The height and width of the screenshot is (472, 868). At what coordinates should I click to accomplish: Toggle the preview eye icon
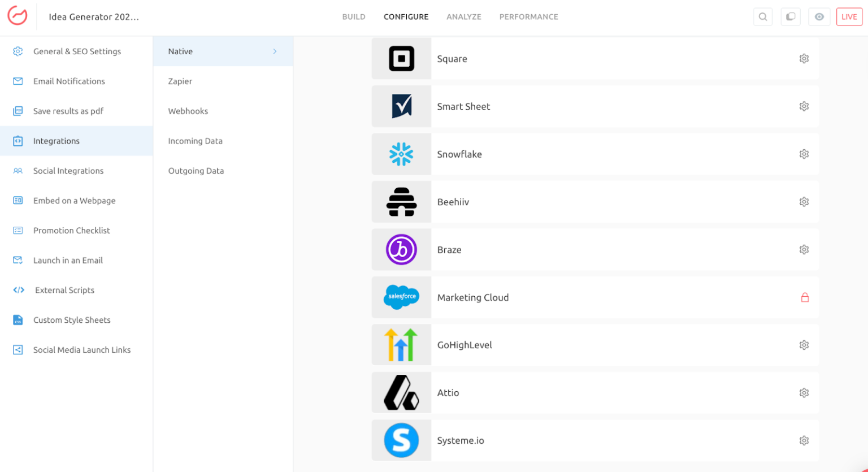pyautogui.click(x=819, y=17)
